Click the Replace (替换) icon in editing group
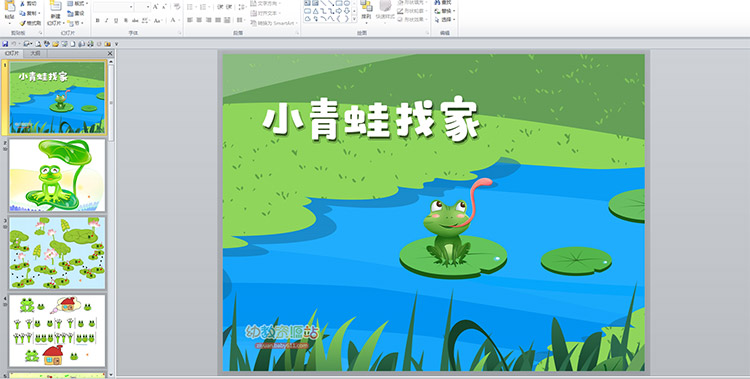The image size is (750, 379). pyautogui.click(x=437, y=11)
